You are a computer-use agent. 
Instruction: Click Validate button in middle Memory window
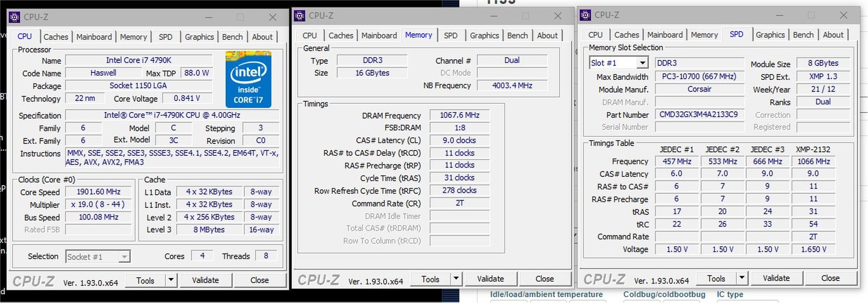tap(491, 279)
